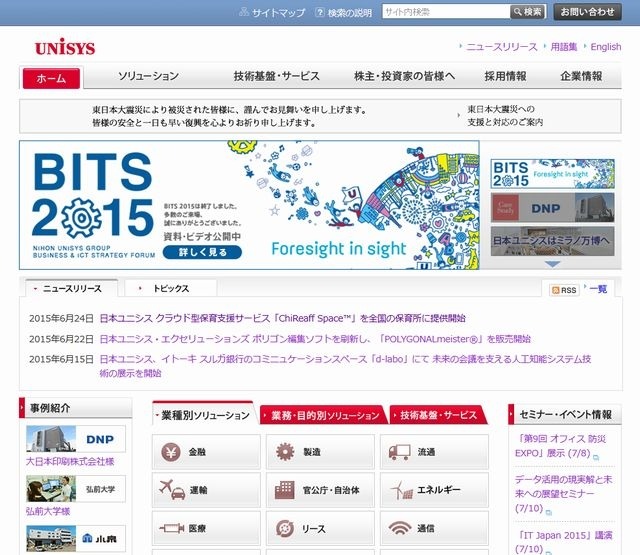
Task: Open the 検索の説明 link
Action: pos(350,13)
